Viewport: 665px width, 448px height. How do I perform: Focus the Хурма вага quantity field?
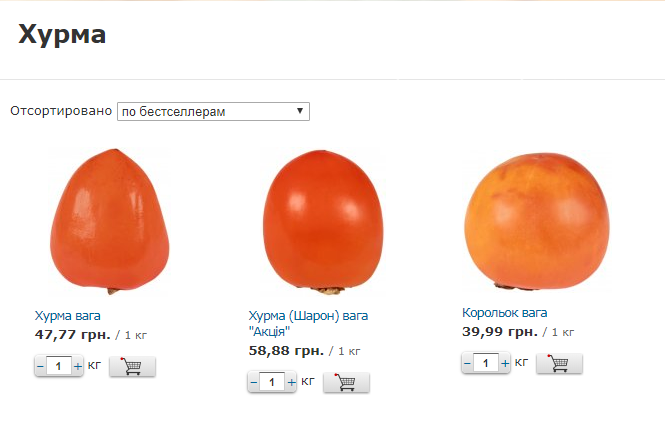tap(59, 367)
